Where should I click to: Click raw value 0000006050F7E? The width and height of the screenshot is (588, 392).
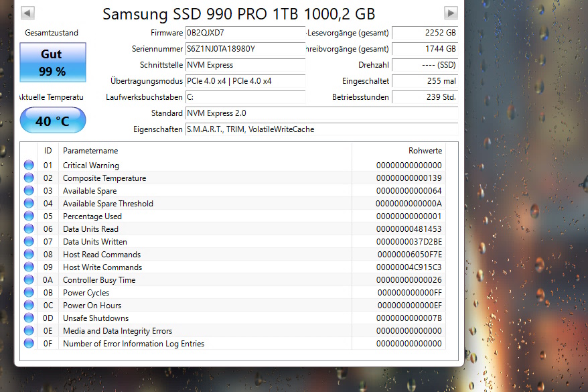point(410,255)
